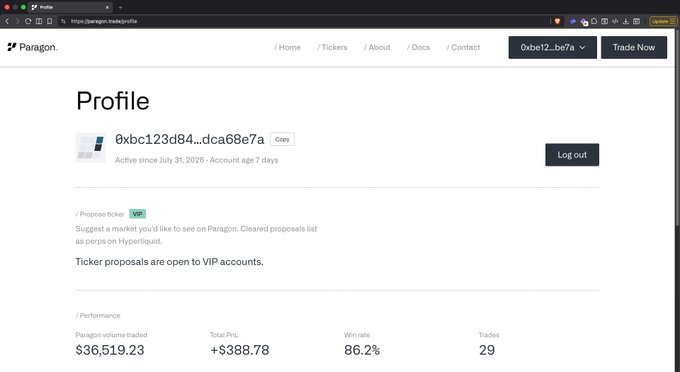Click the Trade Now button
The height and width of the screenshot is (372, 680).
[634, 47]
